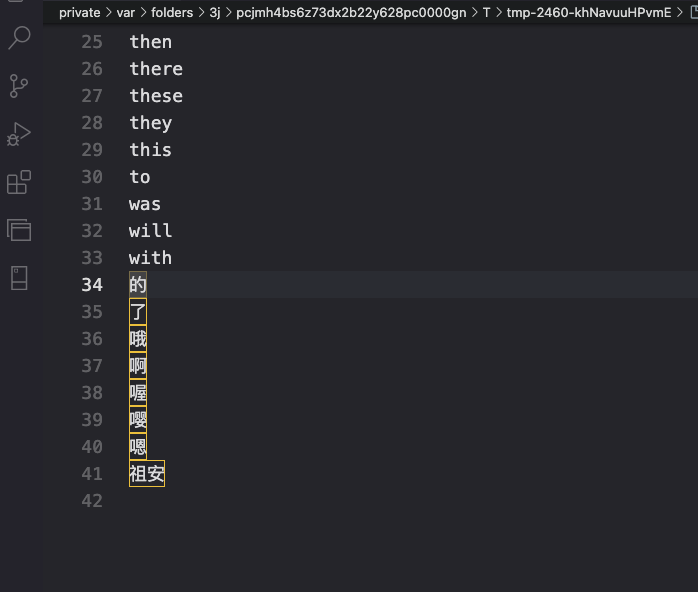The width and height of the screenshot is (698, 592).
Task: Select the 'tmp-2460-khNavuuHPvmE' breadcrumb item
Action: pos(589,12)
